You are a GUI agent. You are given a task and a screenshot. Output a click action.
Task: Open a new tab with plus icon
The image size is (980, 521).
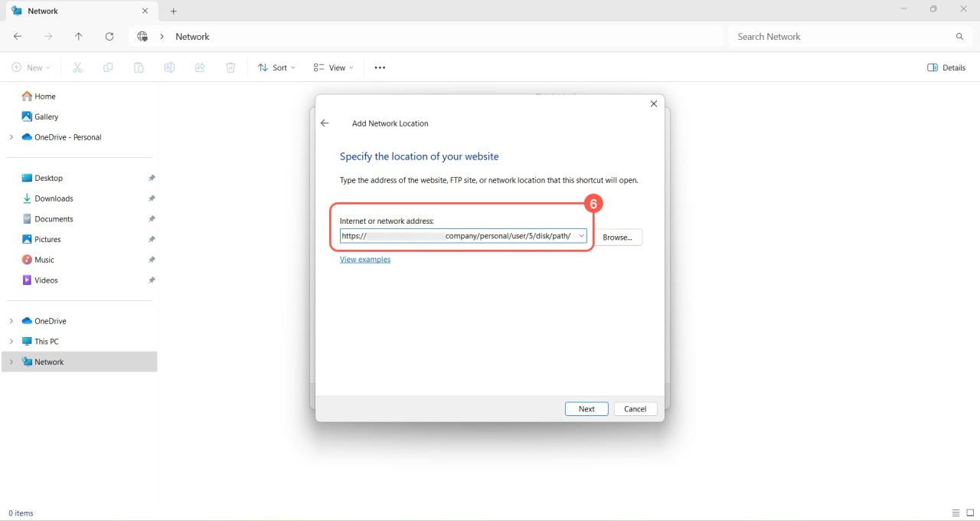174,11
